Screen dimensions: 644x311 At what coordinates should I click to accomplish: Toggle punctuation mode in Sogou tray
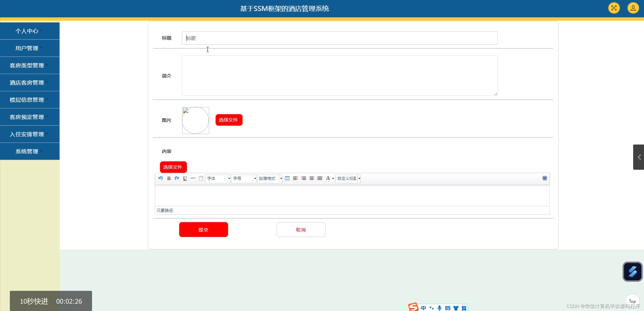tap(432, 308)
